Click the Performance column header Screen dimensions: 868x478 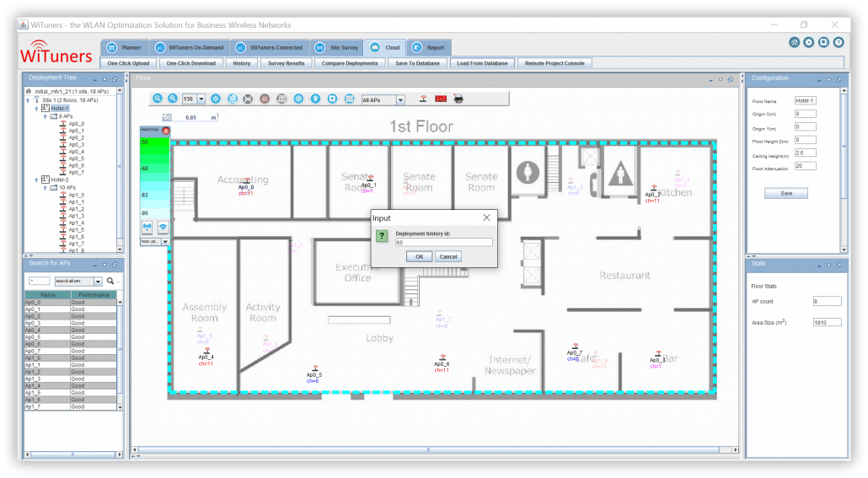pos(94,295)
